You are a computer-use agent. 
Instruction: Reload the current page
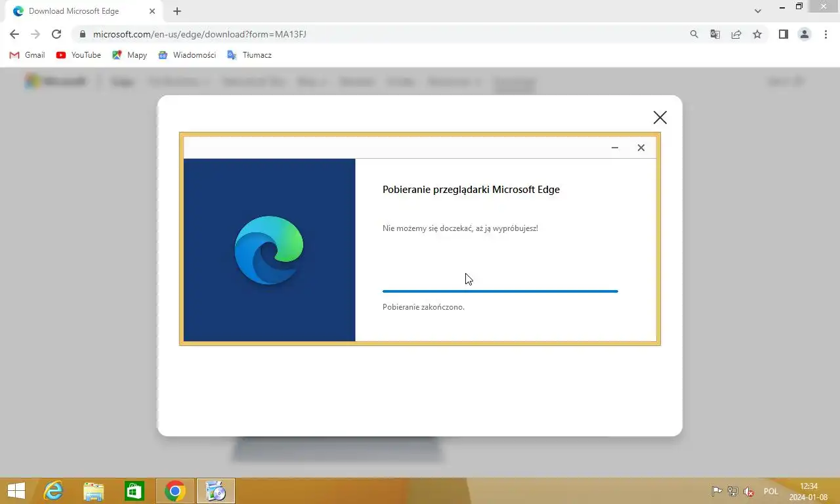point(56,34)
